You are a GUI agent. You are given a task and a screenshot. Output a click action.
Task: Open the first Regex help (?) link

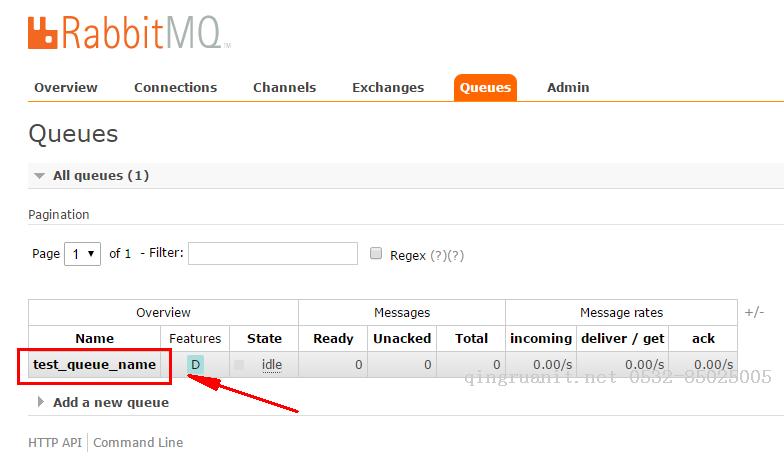pyautogui.click(x=438, y=256)
